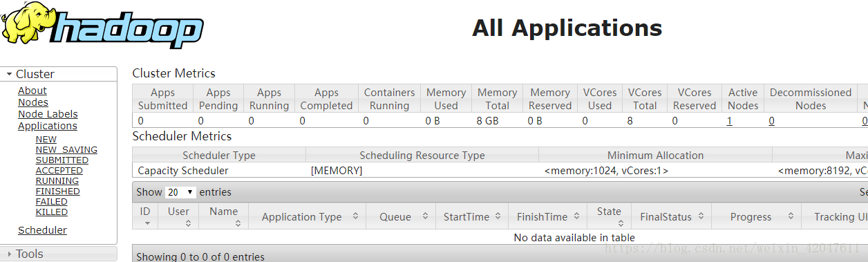Screen dimensions: 868x262
Task: Go to Nodes page
Action: [33, 102]
